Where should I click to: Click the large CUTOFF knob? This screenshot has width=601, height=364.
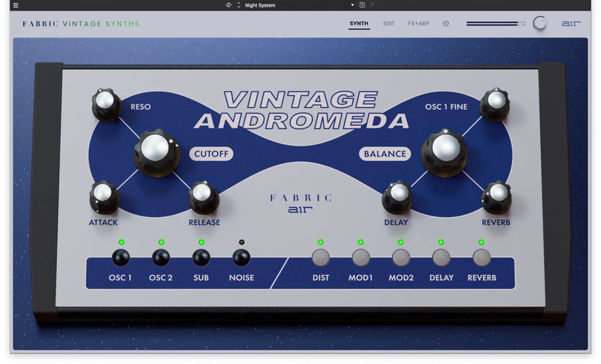click(156, 152)
